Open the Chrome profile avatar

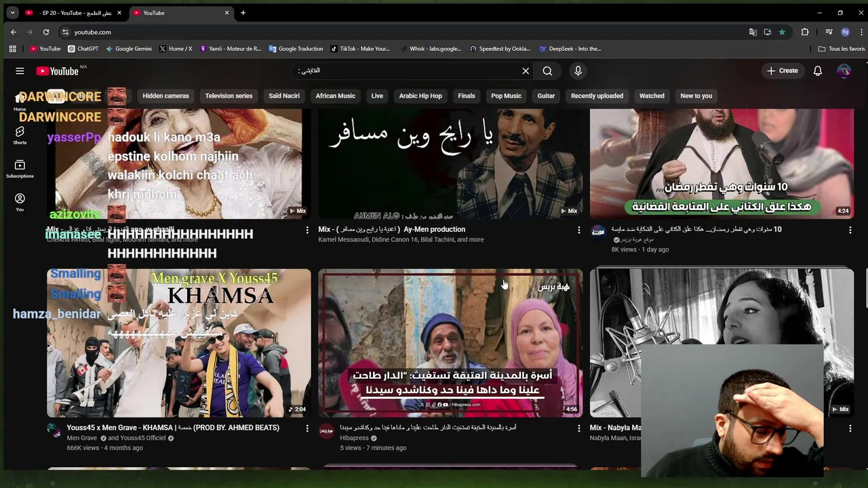pyautogui.click(x=845, y=32)
